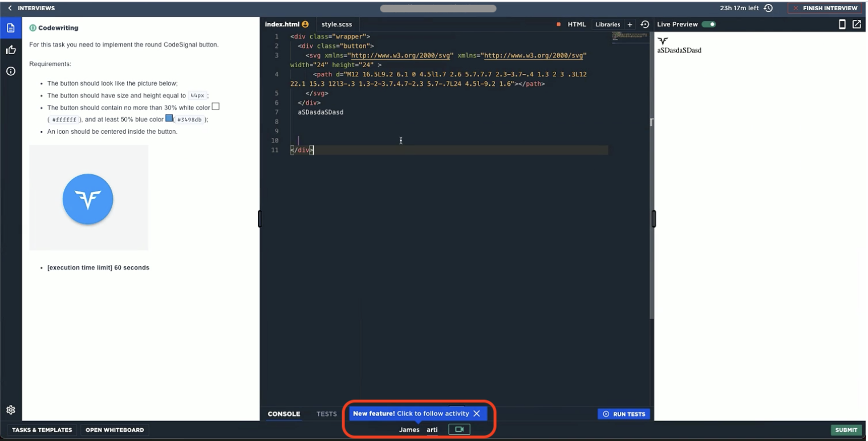Viewport: 868px width, 441px height.
Task: Click the white color swatch
Action: tap(216, 107)
